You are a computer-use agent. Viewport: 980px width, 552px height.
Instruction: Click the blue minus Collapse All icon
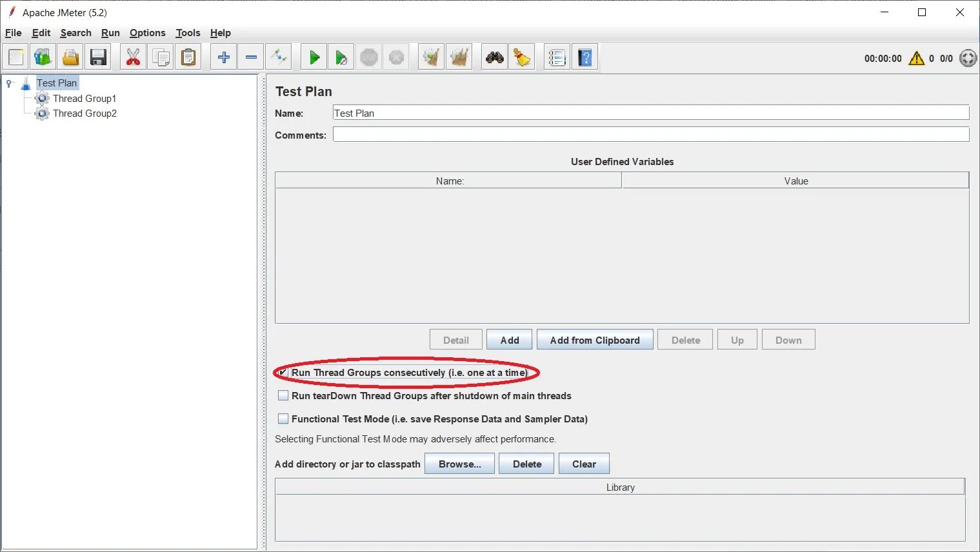(251, 57)
